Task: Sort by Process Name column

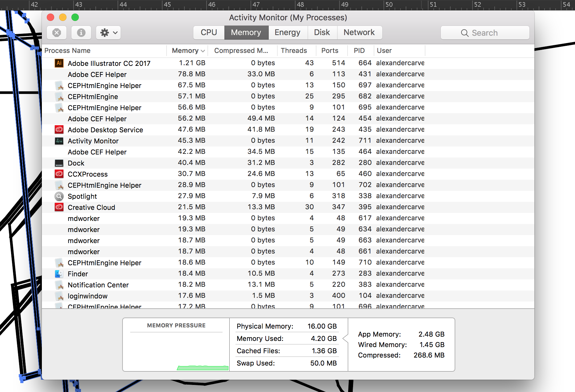Action: click(x=104, y=51)
